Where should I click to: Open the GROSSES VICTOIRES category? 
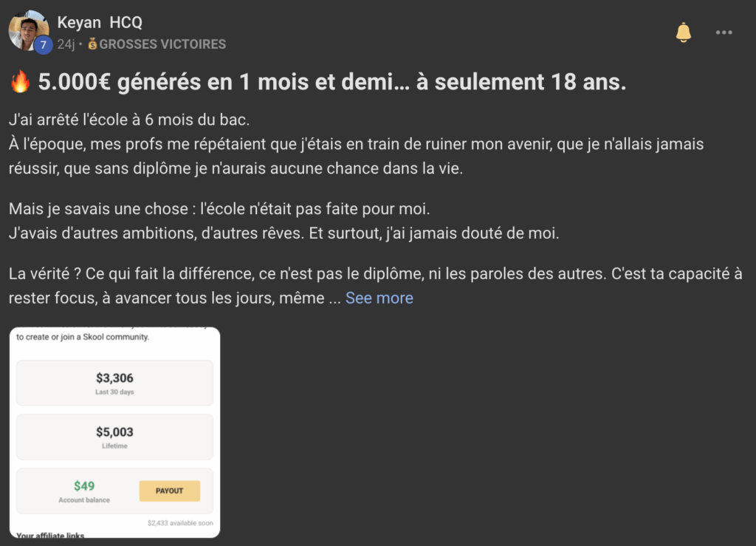coord(162,44)
